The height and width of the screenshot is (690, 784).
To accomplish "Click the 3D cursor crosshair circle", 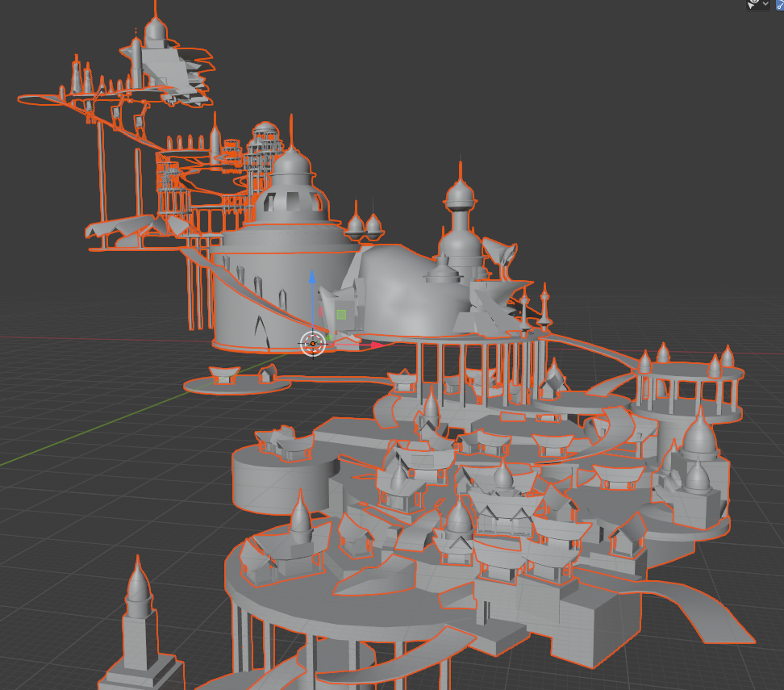I will click(313, 344).
